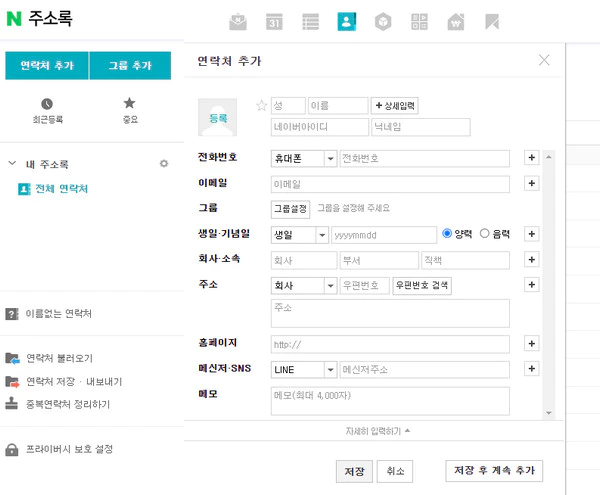Click the 이메일 input field
The image size is (600, 495).
coord(390,184)
